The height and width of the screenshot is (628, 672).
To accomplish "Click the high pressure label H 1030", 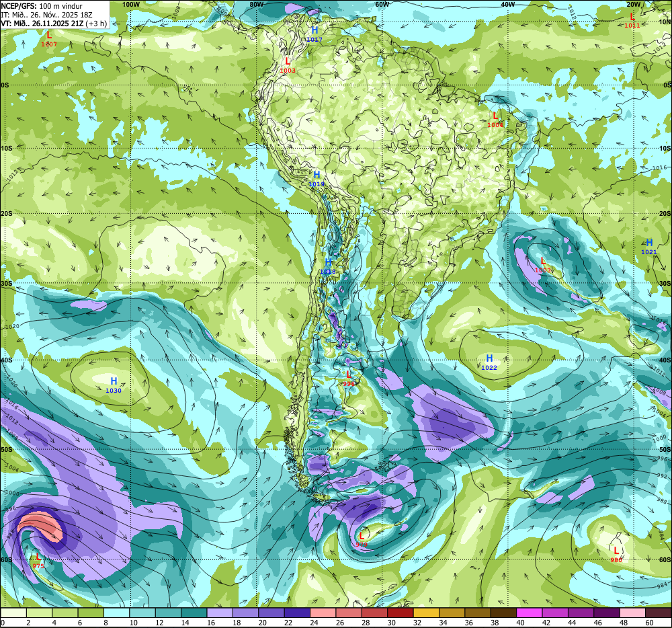I will tap(114, 385).
